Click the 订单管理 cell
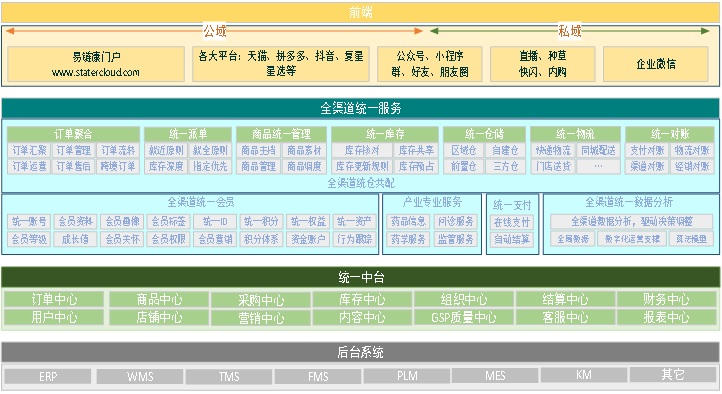Viewport: 722px width, 394px height. coord(74,150)
